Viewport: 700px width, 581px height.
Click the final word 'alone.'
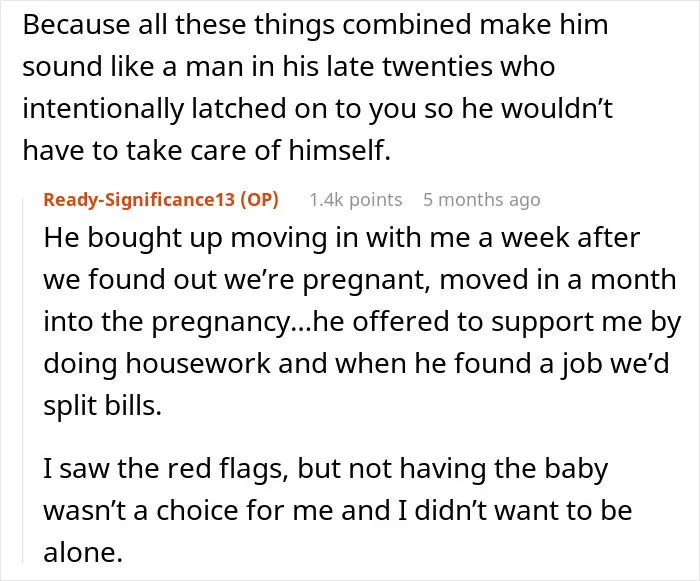[83, 552]
